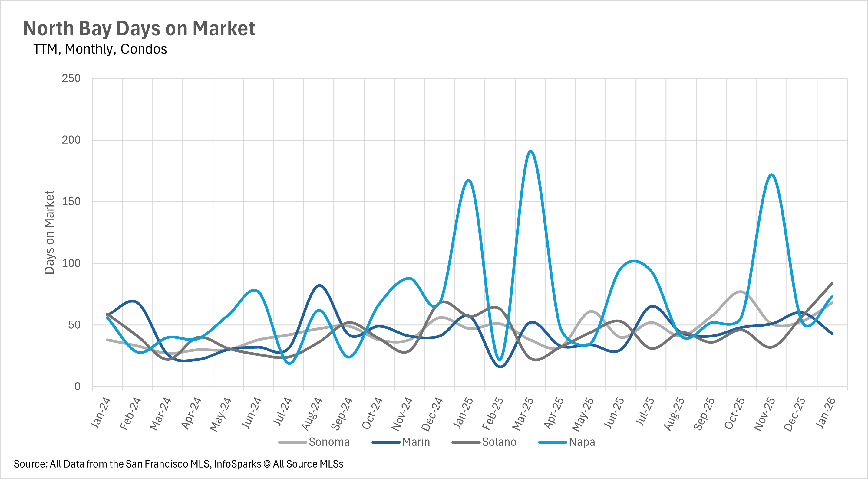Click the 100 y-axis label
This screenshot has height=479, width=868.
click(71, 263)
